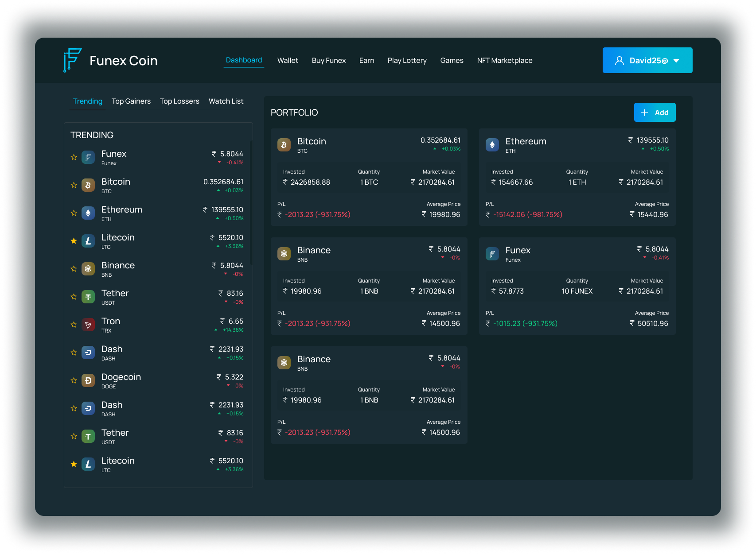Switch to the Trending tab
This screenshot has width=756, height=554.
coord(88,101)
